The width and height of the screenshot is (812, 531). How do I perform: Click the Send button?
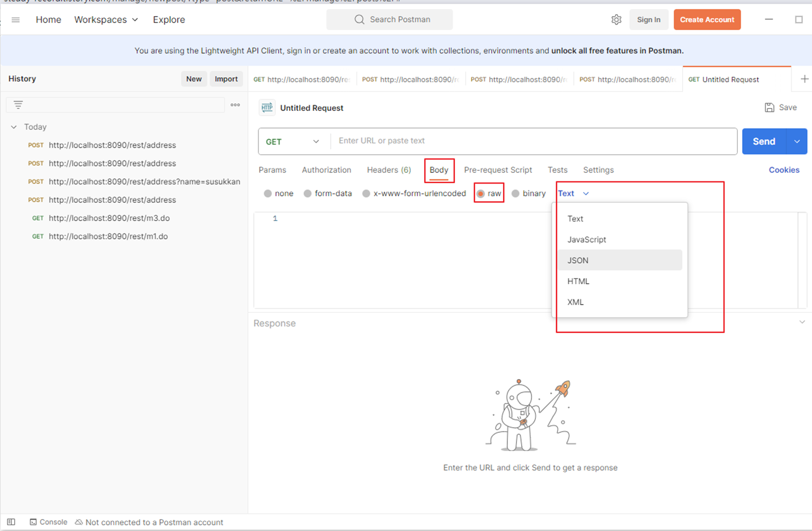764,142
